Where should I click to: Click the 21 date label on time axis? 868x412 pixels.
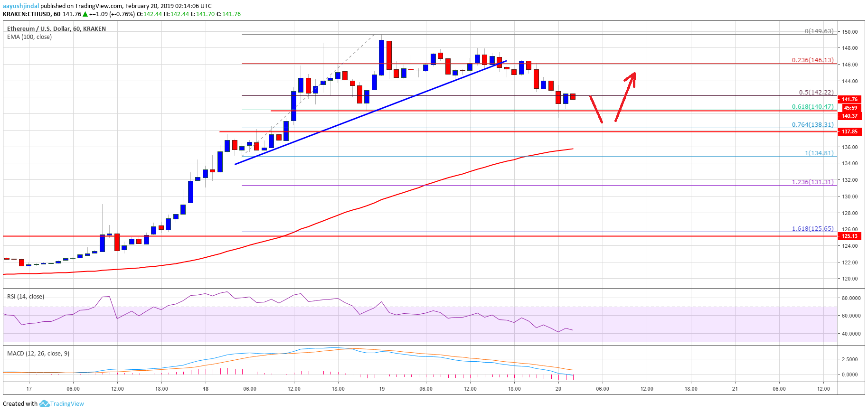pyautogui.click(x=735, y=389)
